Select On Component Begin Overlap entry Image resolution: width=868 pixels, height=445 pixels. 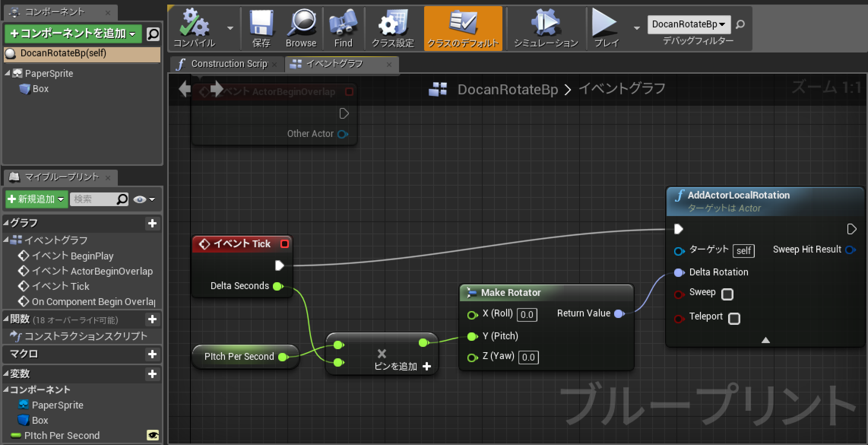click(x=87, y=302)
